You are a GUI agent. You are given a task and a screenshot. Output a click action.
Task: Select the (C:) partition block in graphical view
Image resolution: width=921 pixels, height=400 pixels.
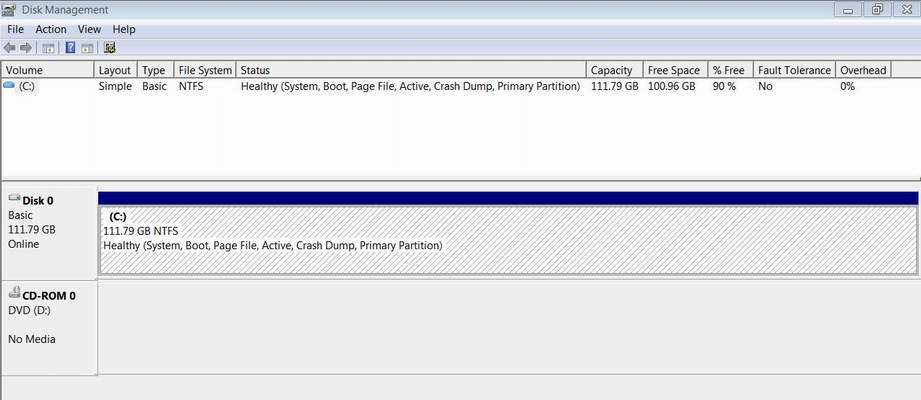point(508,240)
